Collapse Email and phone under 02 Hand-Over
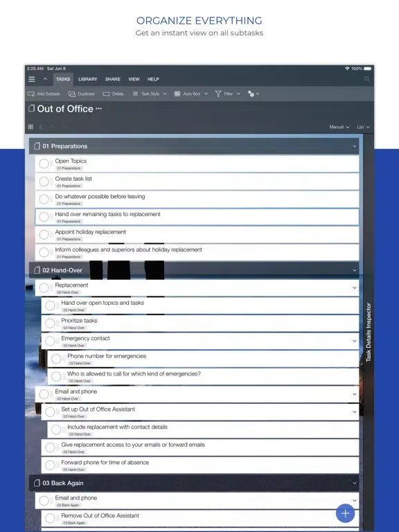The width and height of the screenshot is (399, 532). 354,394
